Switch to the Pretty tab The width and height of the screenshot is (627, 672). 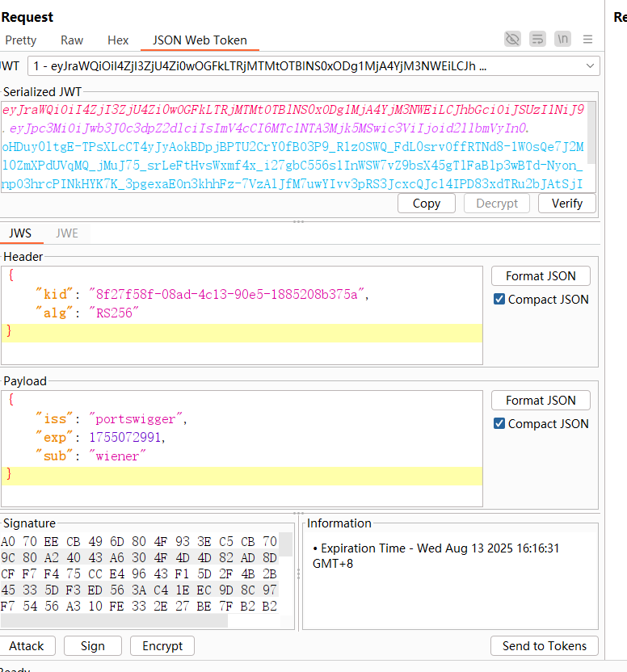(x=20, y=40)
